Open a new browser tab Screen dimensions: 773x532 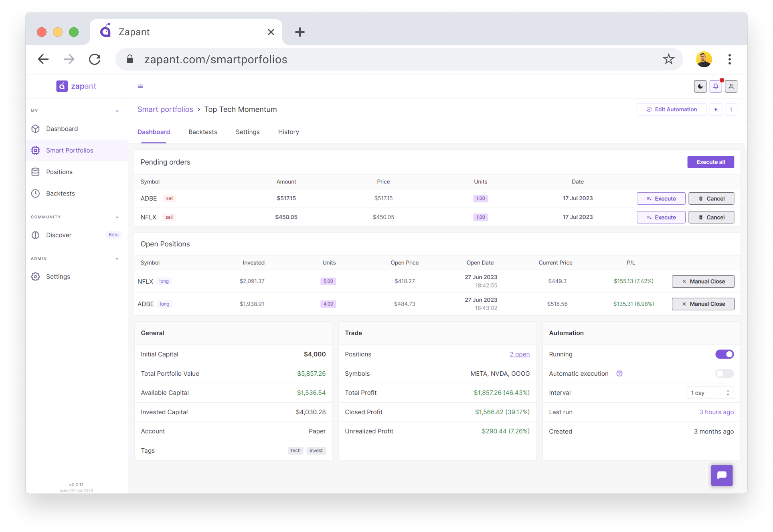[299, 32]
